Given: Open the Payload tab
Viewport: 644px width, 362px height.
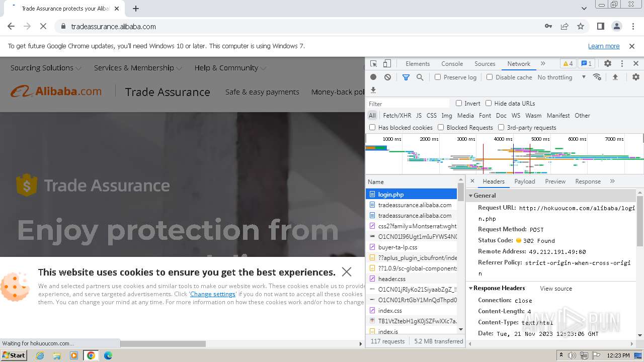Looking at the screenshot, I should 524,182.
